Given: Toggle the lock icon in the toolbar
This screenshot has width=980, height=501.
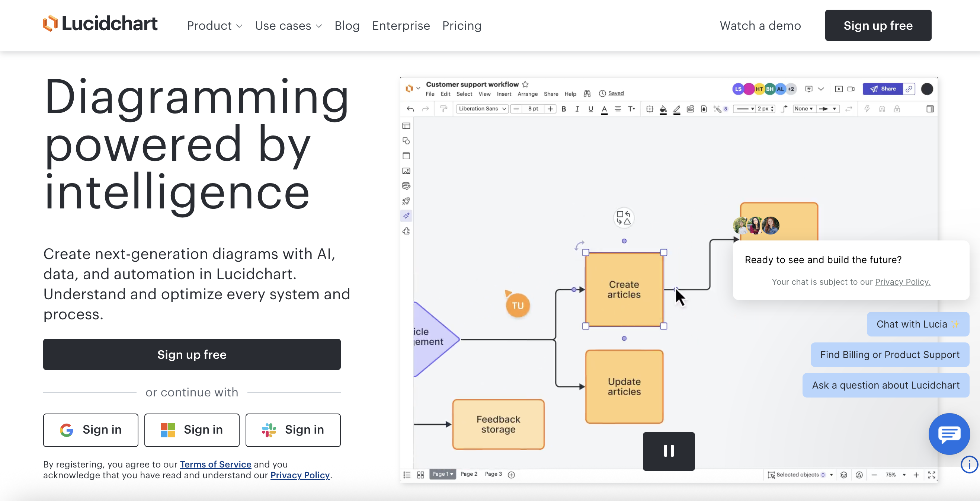Looking at the screenshot, I should pos(897,109).
